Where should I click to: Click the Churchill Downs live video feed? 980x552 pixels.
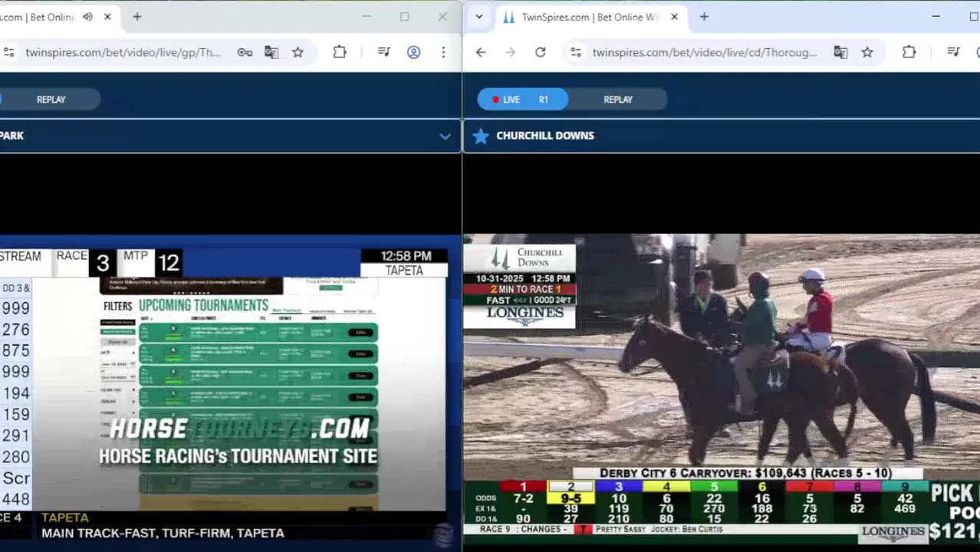(722, 388)
